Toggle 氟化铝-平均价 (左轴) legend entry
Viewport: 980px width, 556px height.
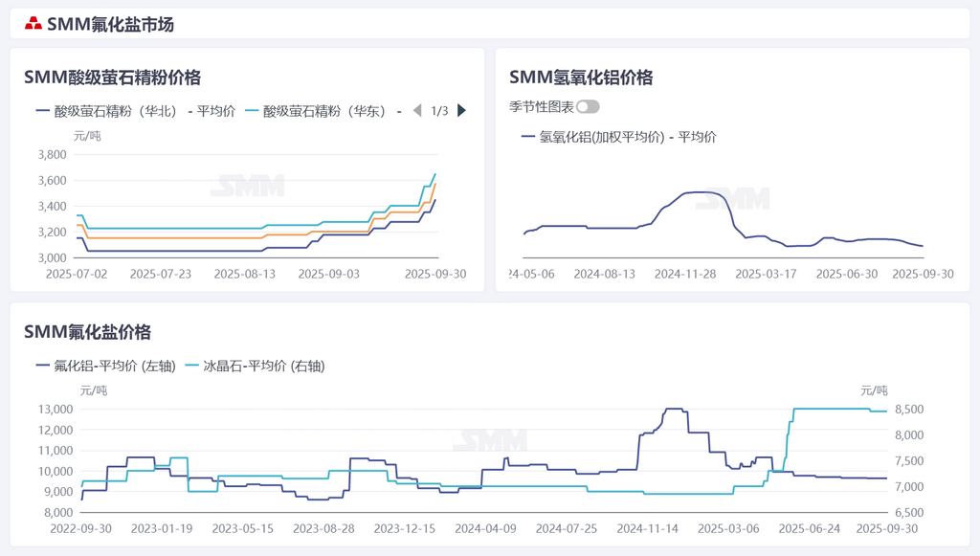[105, 366]
